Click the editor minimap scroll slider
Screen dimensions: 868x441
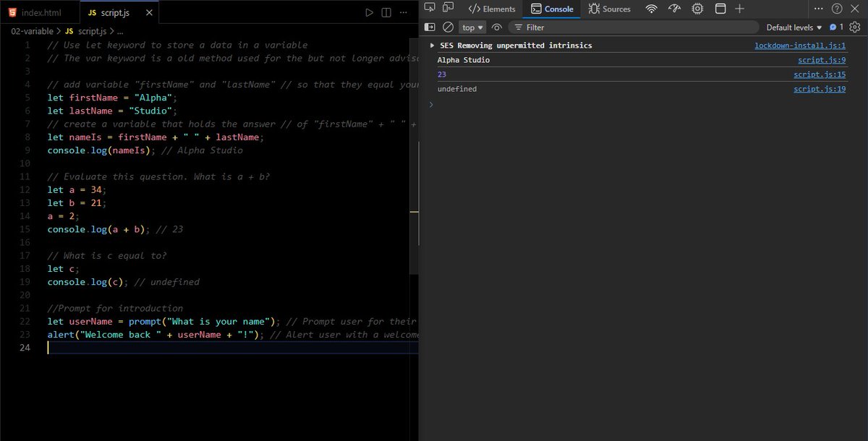414,157
